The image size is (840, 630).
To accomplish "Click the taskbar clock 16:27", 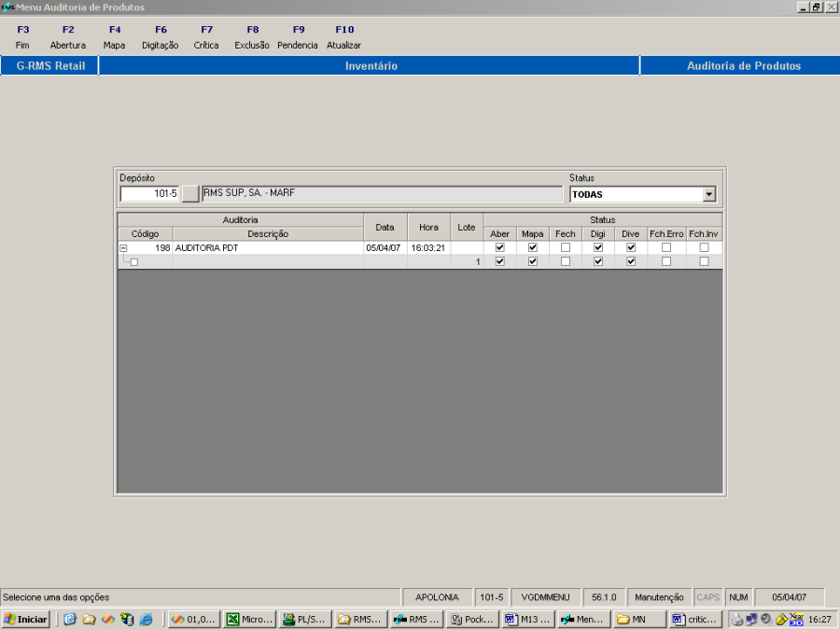I will (x=819, y=620).
